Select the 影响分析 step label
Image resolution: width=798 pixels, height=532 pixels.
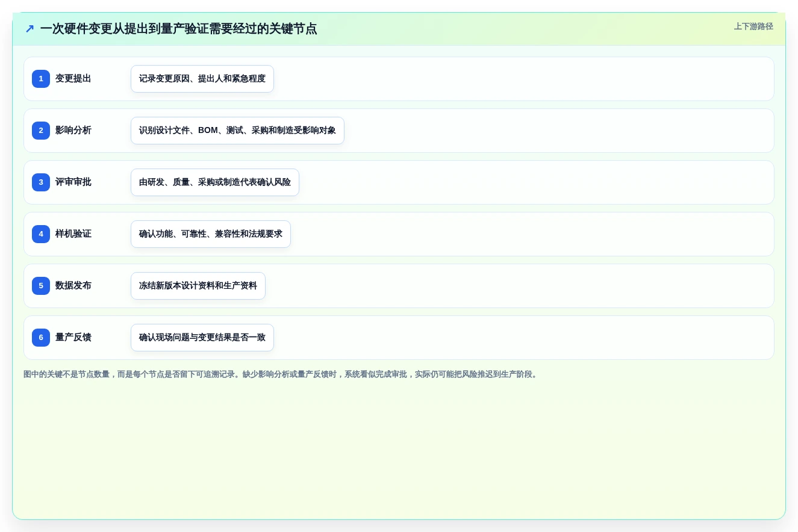click(73, 131)
